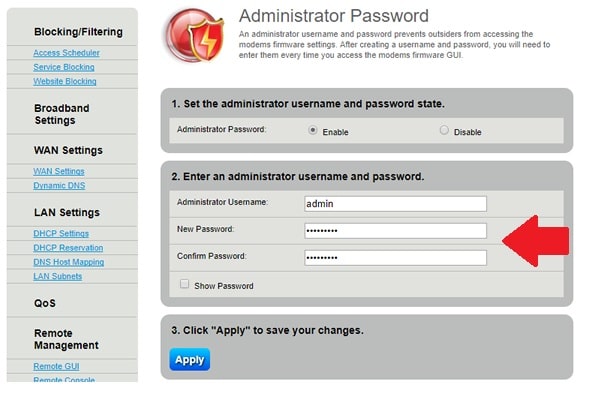
Task: Open the LAN Subnets link
Action: click(58, 276)
